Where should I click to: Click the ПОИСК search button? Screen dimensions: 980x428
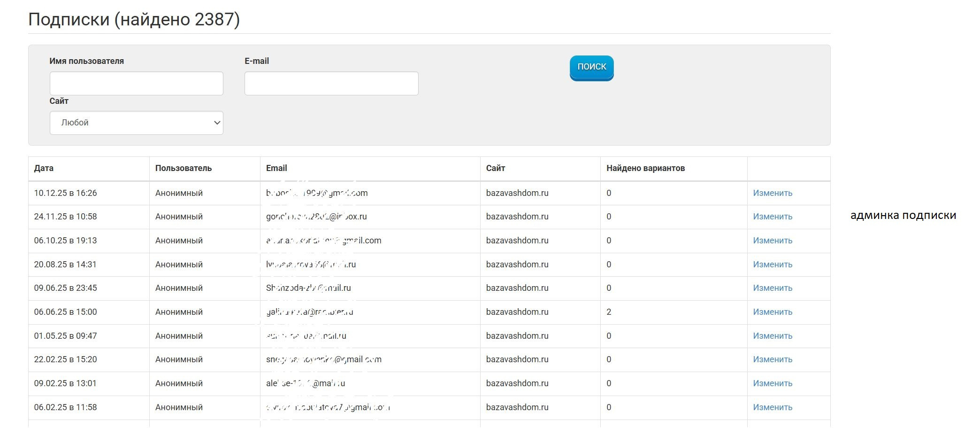click(591, 68)
